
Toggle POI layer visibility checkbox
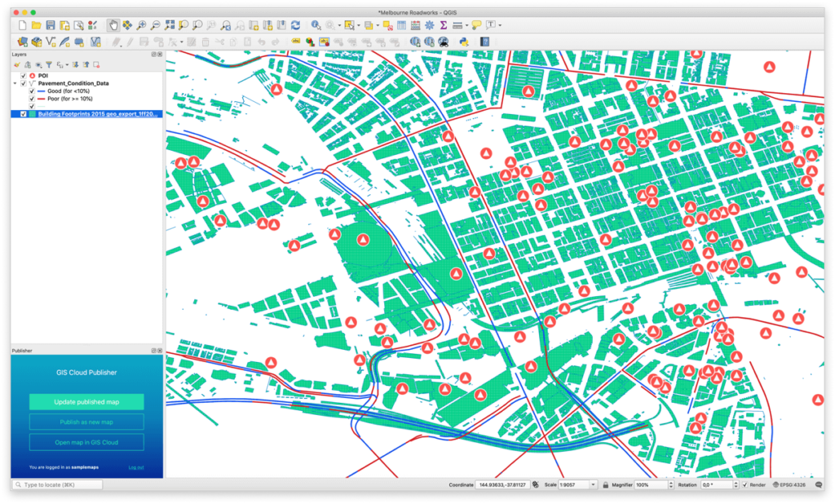[x=24, y=76]
